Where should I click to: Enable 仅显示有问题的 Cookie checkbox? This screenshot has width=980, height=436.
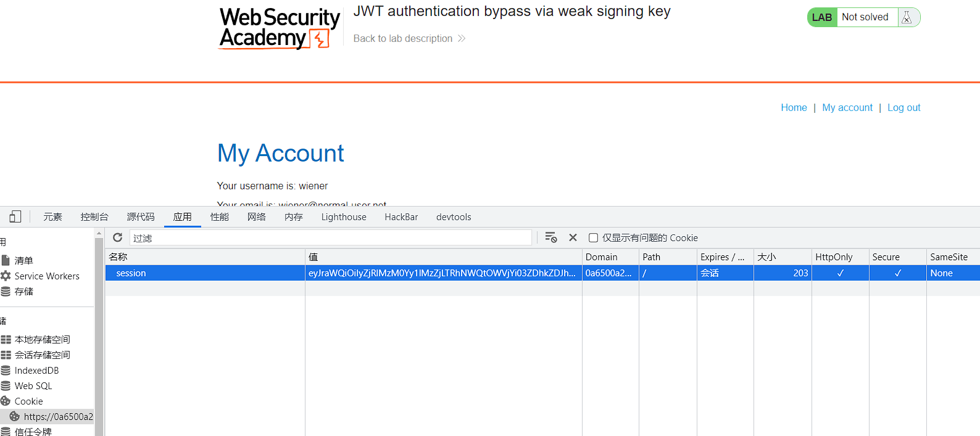coord(593,237)
